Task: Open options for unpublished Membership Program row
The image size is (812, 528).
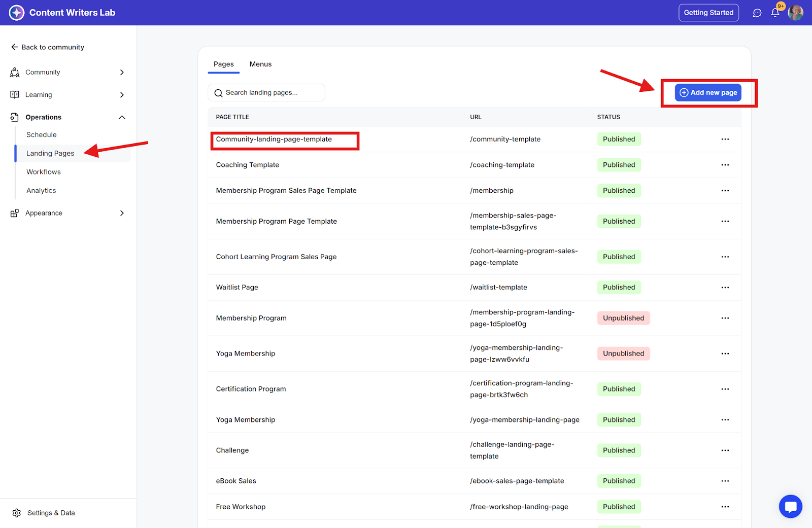Action: (725, 318)
